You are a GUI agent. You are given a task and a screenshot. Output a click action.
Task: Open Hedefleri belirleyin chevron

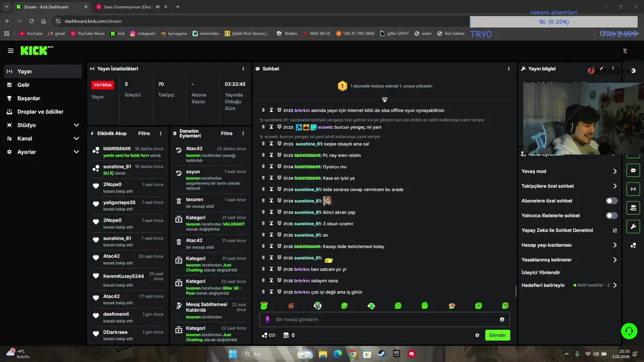click(x=615, y=285)
